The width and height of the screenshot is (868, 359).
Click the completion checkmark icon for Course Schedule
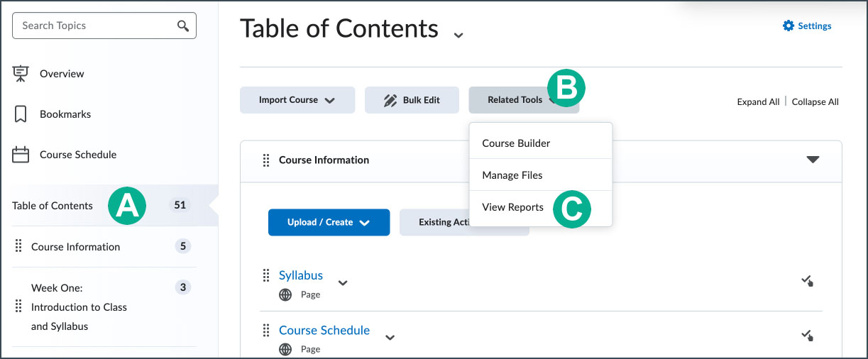coord(807,336)
